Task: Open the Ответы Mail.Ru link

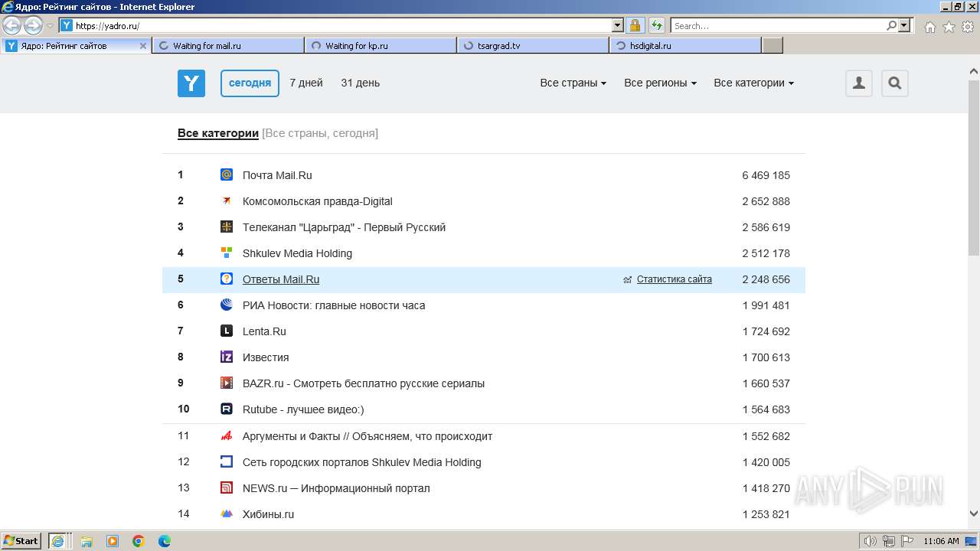Action: (x=281, y=279)
